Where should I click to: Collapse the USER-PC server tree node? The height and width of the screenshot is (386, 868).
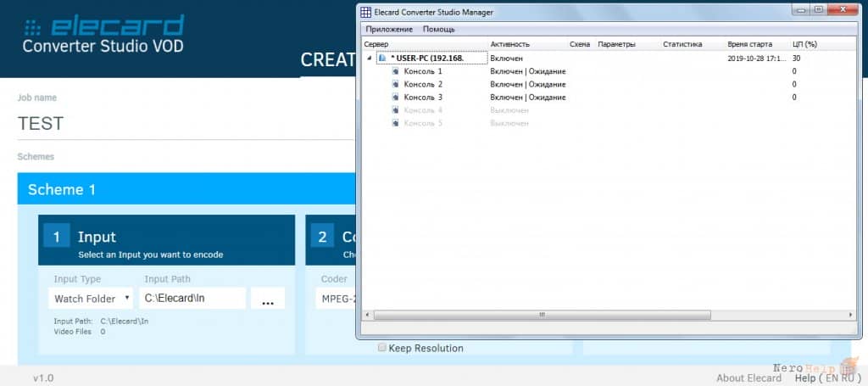(x=370, y=59)
